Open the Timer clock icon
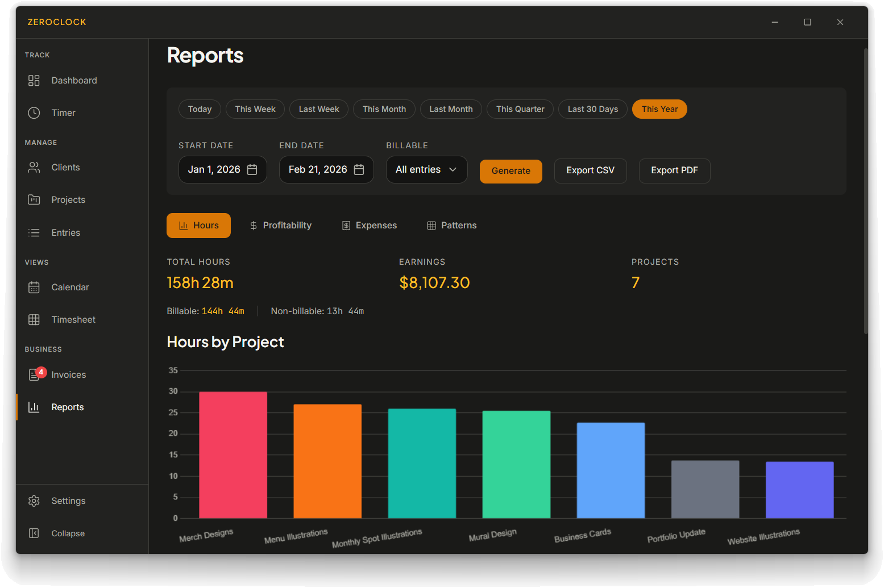The width and height of the screenshot is (884, 588). click(34, 113)
